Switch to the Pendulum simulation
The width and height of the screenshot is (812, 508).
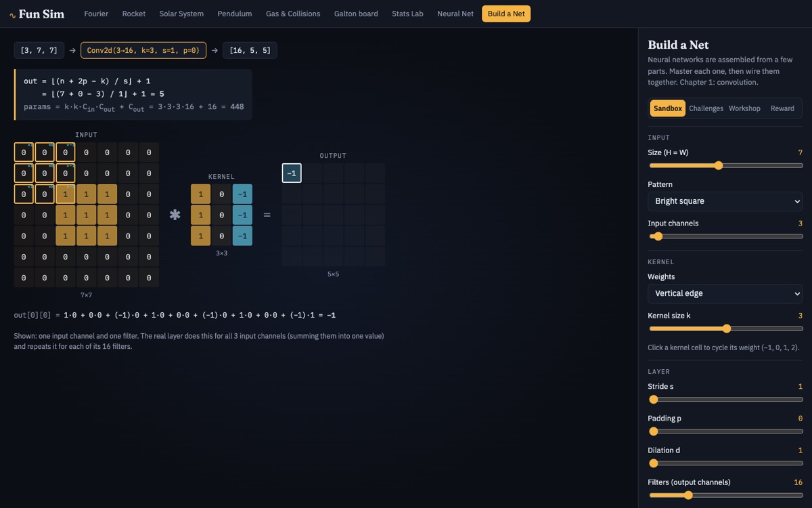click(x=235, y=14)
